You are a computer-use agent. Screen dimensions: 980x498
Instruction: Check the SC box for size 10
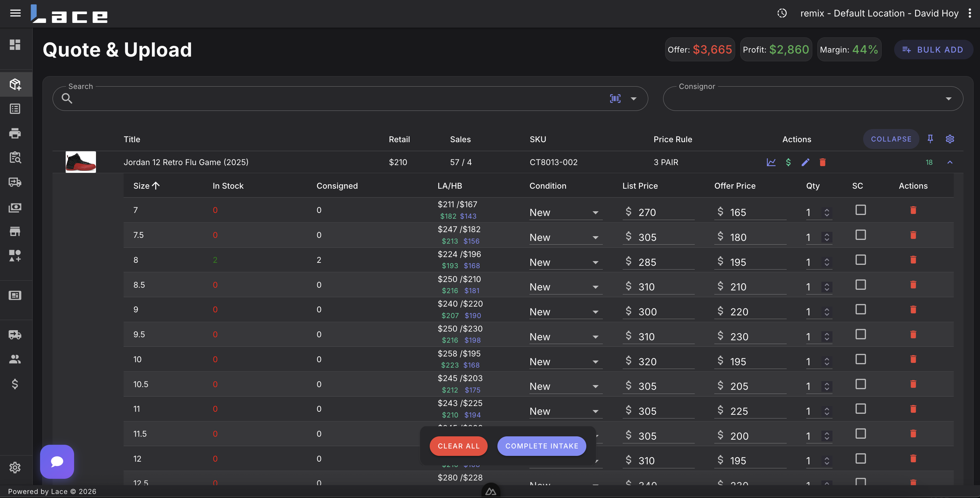click(x=860, y=360)
